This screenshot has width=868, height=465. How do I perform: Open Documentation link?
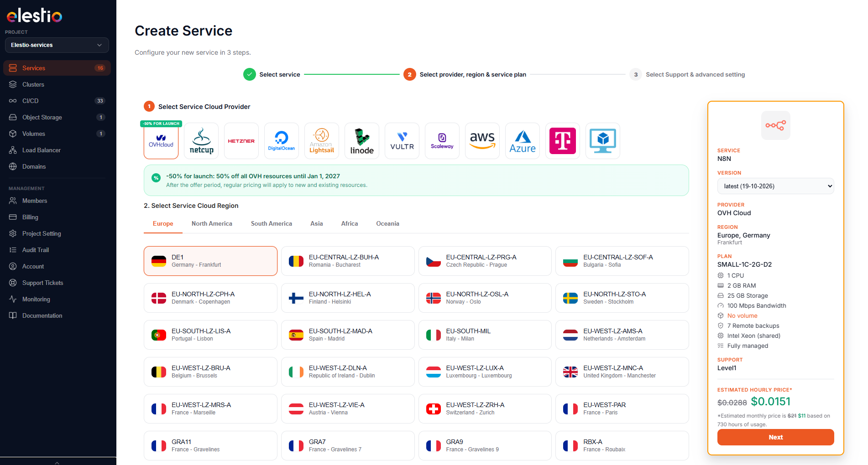57,315
